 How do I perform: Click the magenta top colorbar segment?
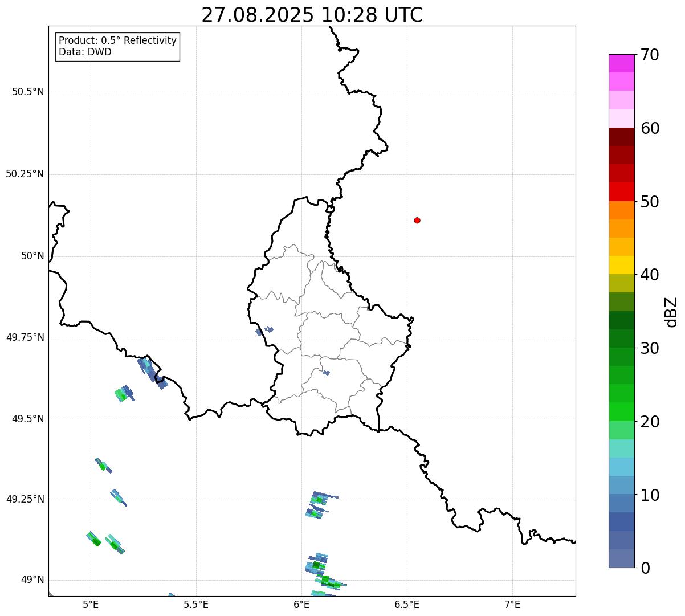(621, 63)
